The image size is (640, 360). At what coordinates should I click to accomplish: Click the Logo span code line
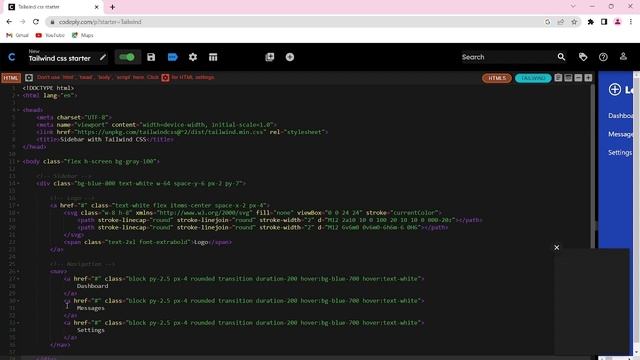(148, 242)
